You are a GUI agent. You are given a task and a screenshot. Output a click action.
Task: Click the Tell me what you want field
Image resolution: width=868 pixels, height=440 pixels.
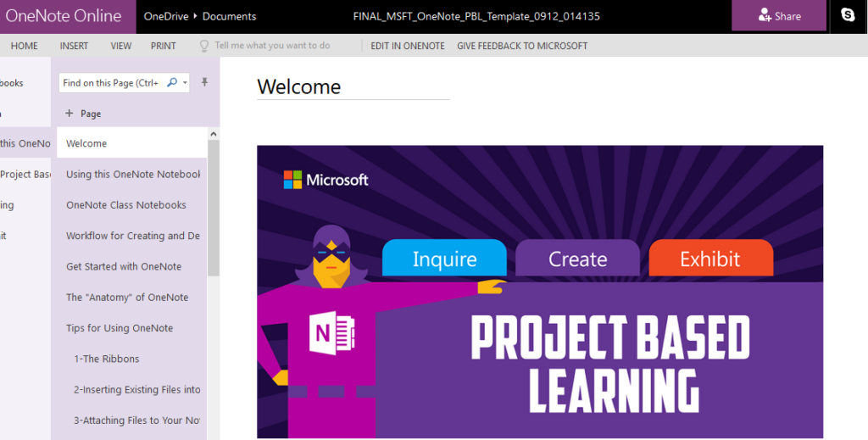pos(272,46)
